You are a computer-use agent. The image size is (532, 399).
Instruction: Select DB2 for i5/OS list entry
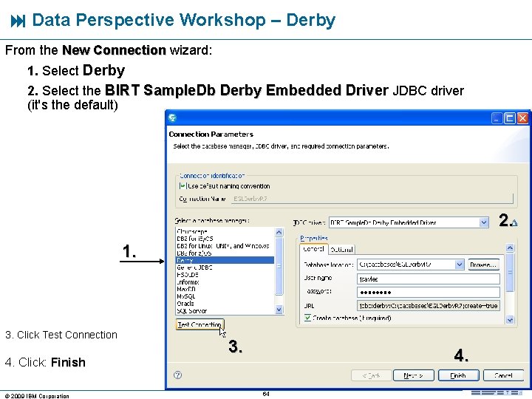click(x=225, y=239)
